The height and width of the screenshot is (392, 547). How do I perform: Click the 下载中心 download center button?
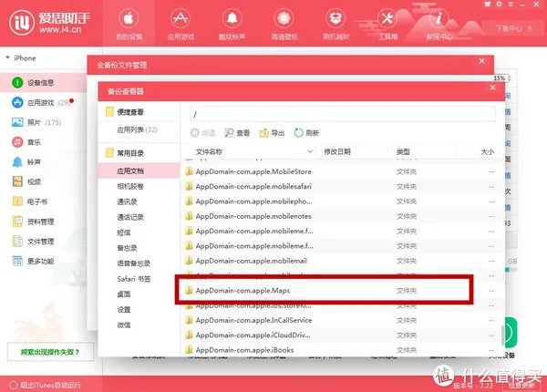513,28
